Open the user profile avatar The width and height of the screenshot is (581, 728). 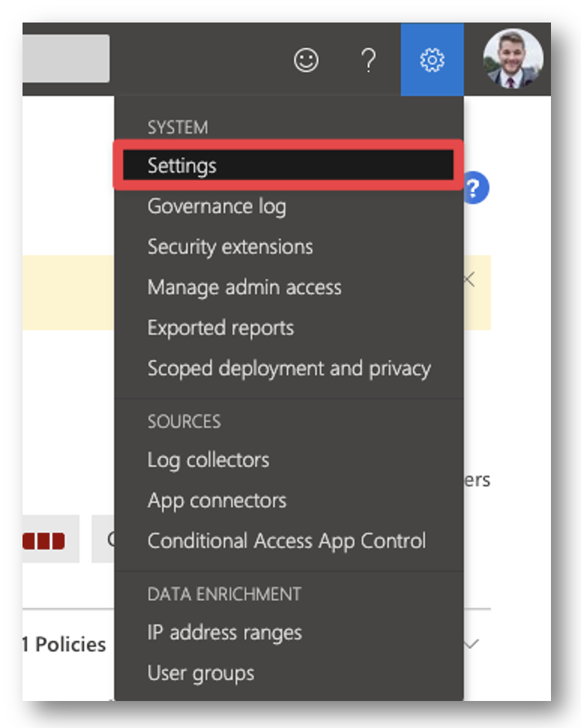point(513,59)
